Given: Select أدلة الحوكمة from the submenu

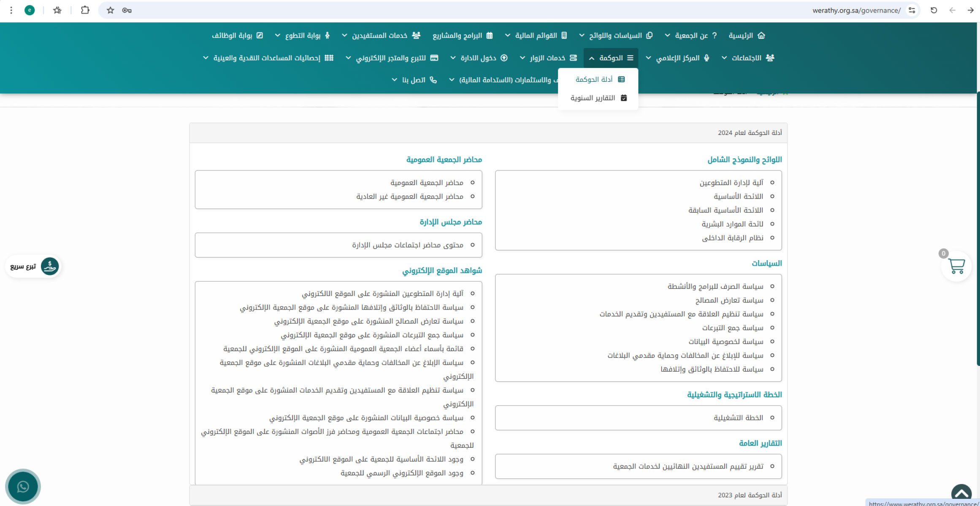Looking at the screenshot, I should tap(594, 79).
